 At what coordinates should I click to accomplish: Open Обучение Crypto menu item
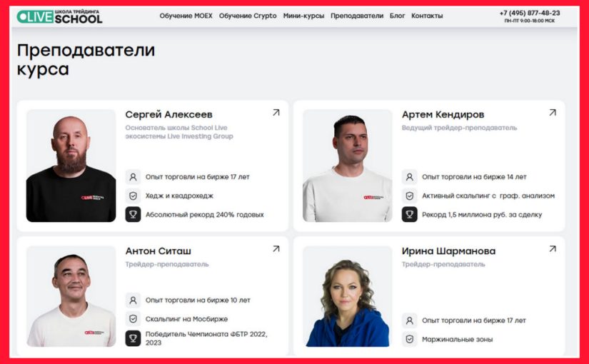click(248, 16)
